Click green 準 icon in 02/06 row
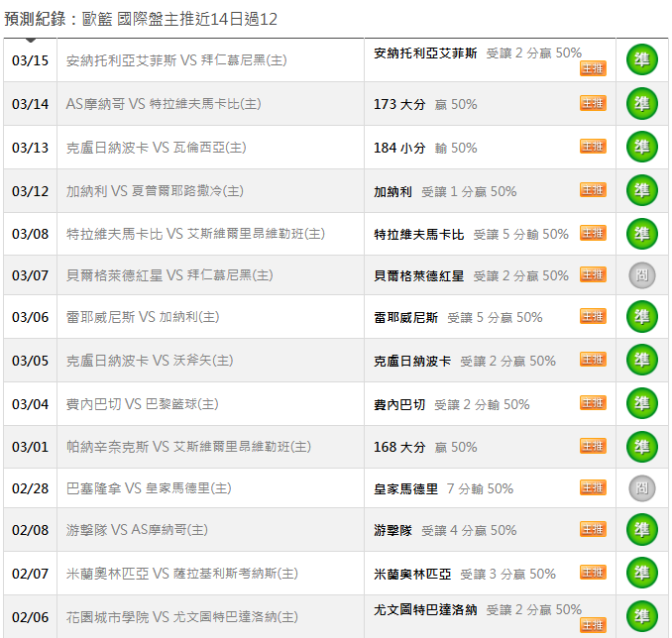Screen dimensions: 672x638 click(641, 616)
